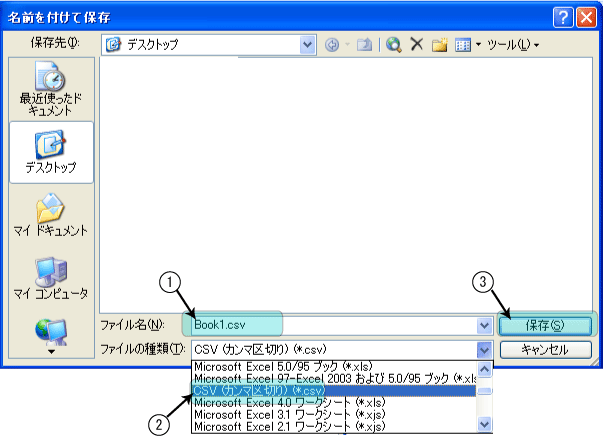This screenshot has width=603, height=436.
Task: Click the キャンセル button
Action: (x=545, y=350)
